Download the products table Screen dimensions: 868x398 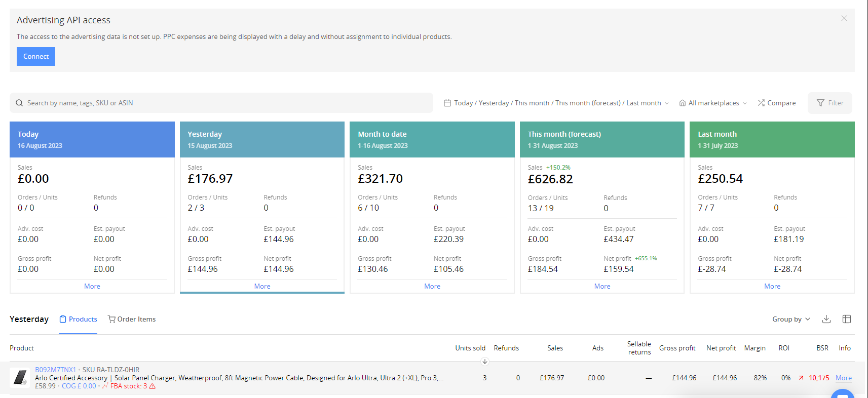(826, 319)
